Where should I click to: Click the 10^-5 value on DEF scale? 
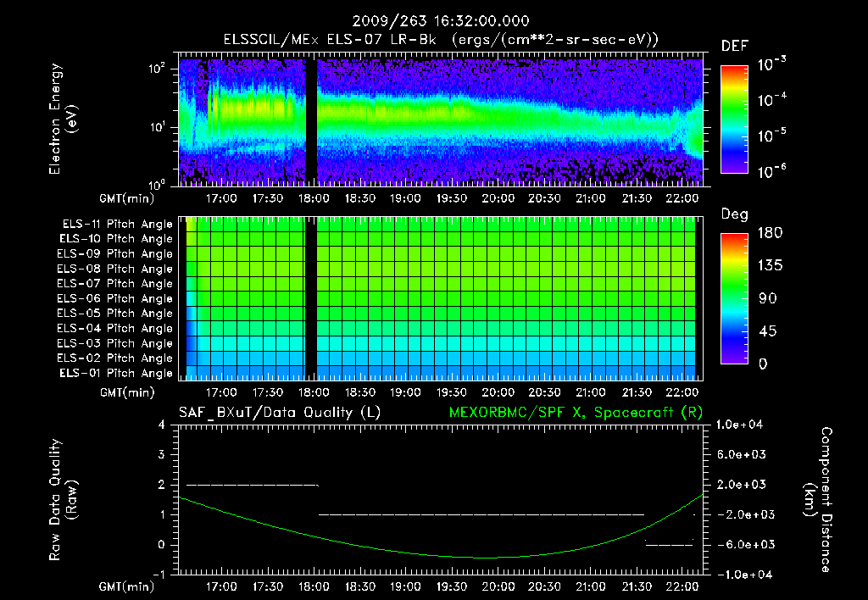click(x=771, y=136)
